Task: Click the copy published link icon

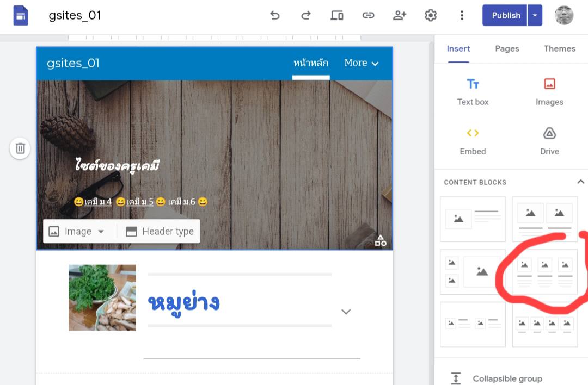Action: click(369, 15)
